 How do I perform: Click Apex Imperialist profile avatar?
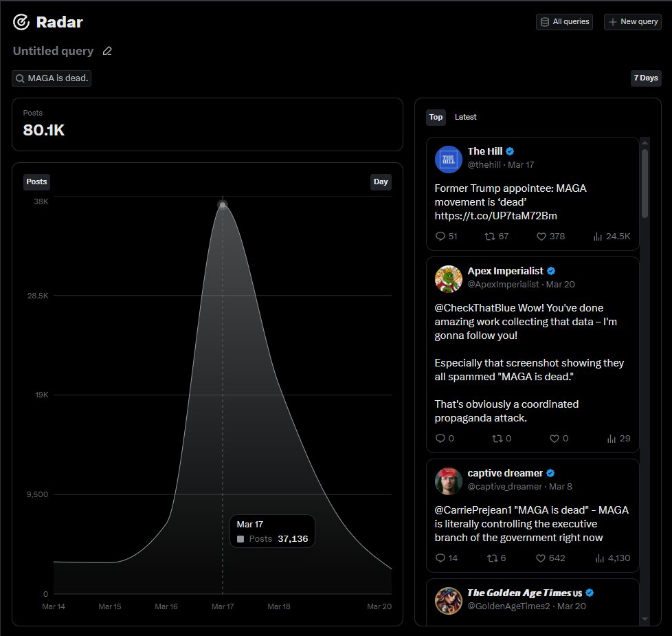pos(448,278)
